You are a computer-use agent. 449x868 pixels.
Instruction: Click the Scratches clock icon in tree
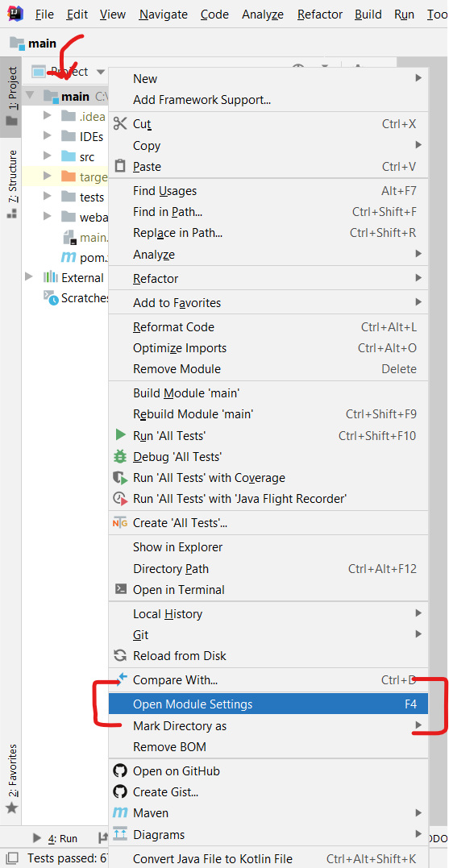(x=51, y=298)
